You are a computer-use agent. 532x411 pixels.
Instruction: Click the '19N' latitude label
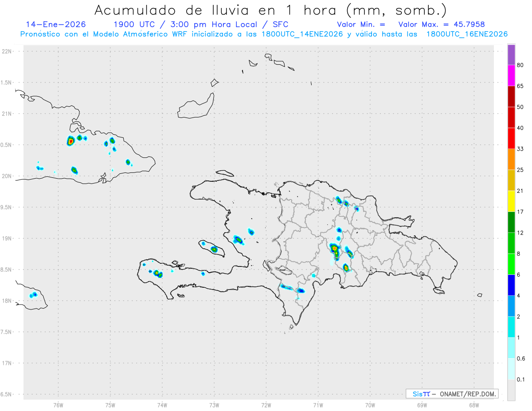(x=7, y=239)
